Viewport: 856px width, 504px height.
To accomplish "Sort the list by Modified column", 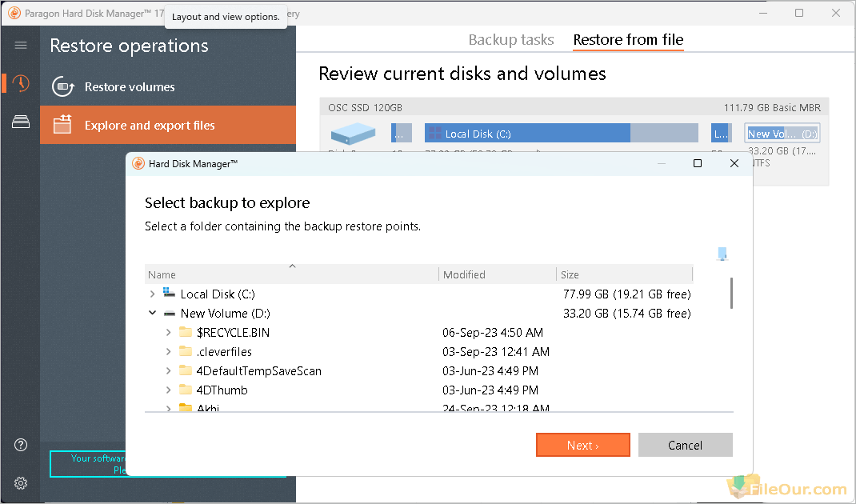I will (497, 274).
